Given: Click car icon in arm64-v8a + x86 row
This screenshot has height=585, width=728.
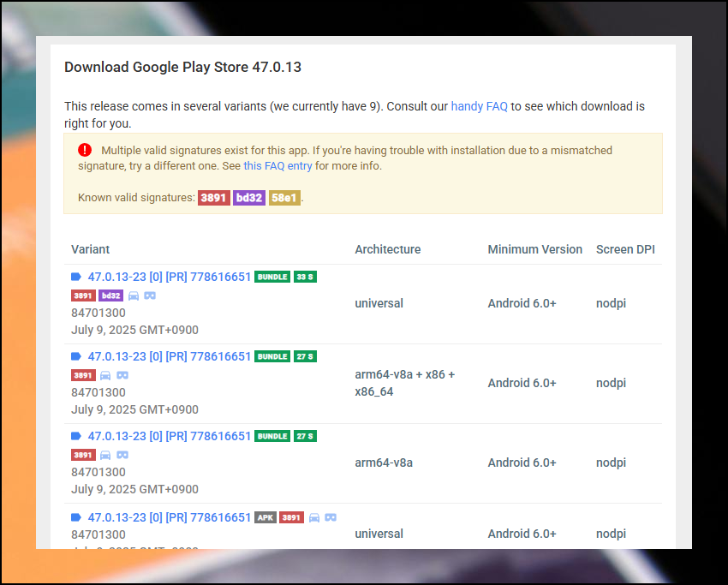Looking at the screenshot, I should pyautogui.click(x=105, y=376).
